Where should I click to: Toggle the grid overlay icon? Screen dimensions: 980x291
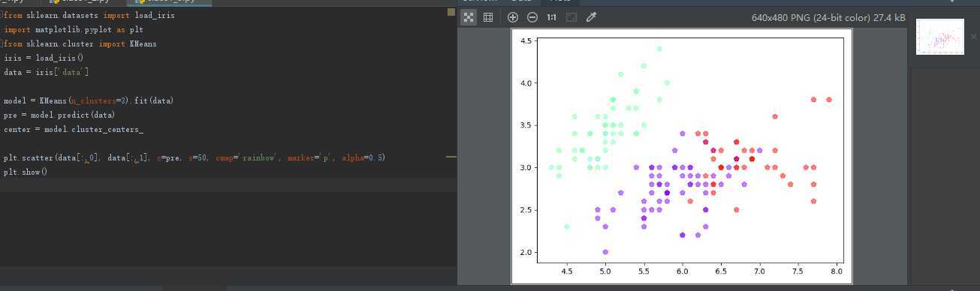[488, 17]
